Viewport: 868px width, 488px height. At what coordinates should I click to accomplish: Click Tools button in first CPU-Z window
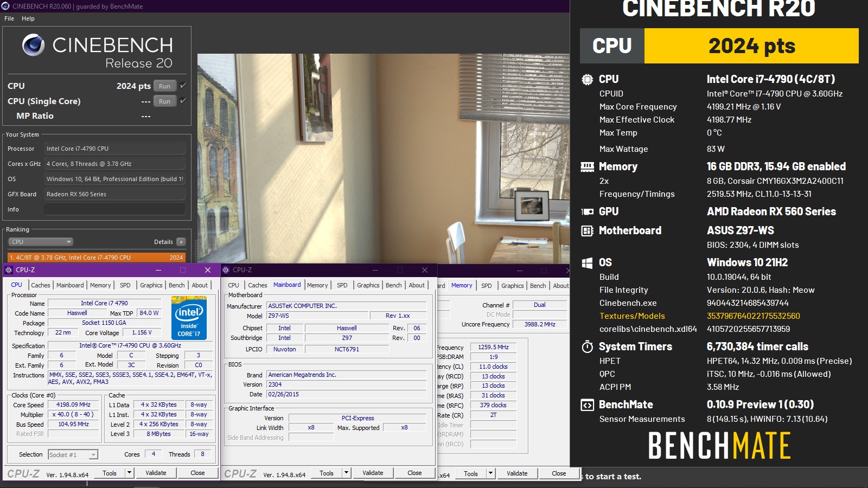(x=110, y=473)
